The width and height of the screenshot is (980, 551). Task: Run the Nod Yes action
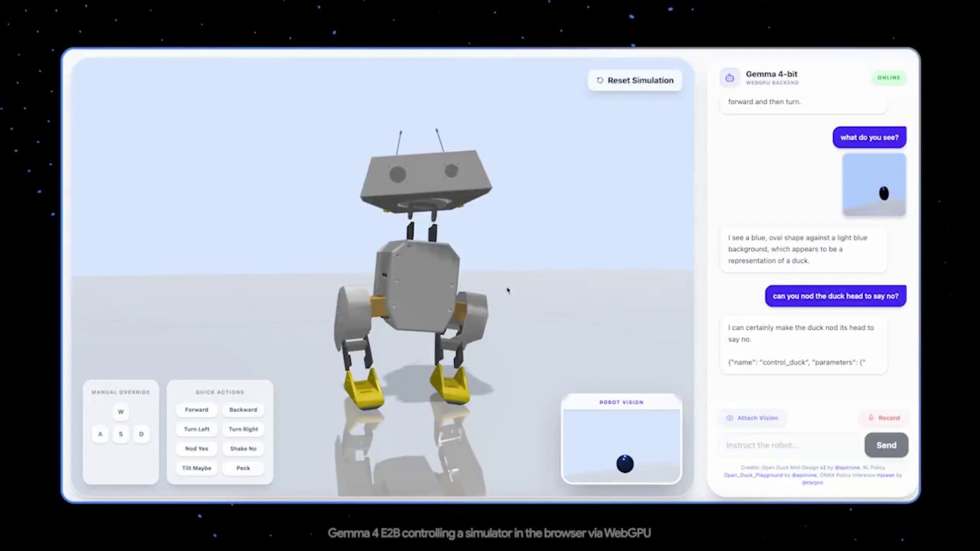pos(197,448)
